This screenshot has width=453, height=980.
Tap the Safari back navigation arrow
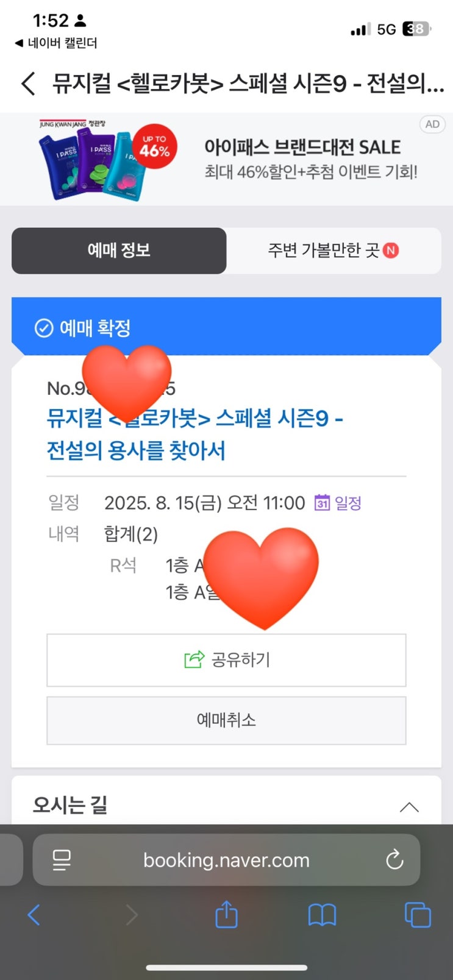point(34,915)
